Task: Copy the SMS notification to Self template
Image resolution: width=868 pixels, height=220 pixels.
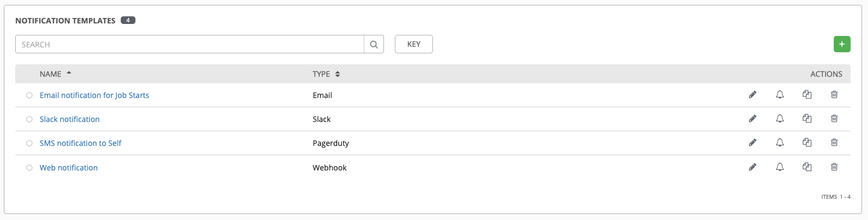Action: (807, 143)
